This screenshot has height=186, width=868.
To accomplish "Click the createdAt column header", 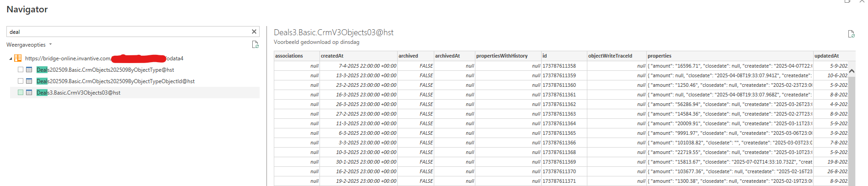I will click(332, 56).
